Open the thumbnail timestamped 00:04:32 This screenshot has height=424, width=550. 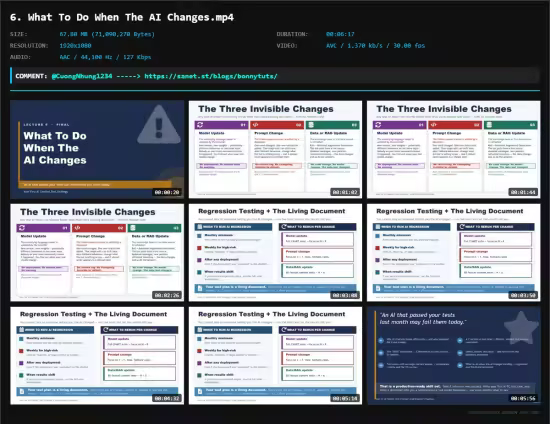coord(97,356)
